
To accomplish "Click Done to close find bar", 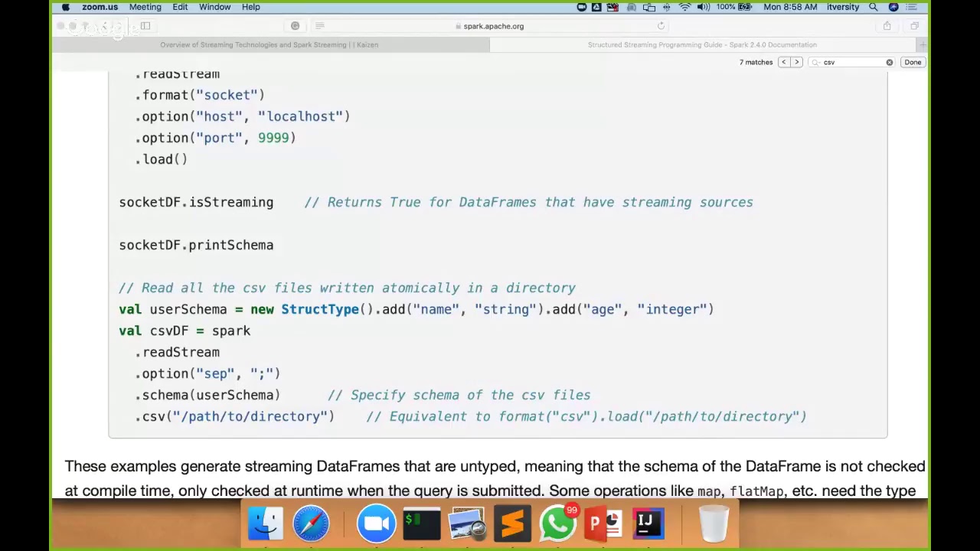I will click(913, 62).
